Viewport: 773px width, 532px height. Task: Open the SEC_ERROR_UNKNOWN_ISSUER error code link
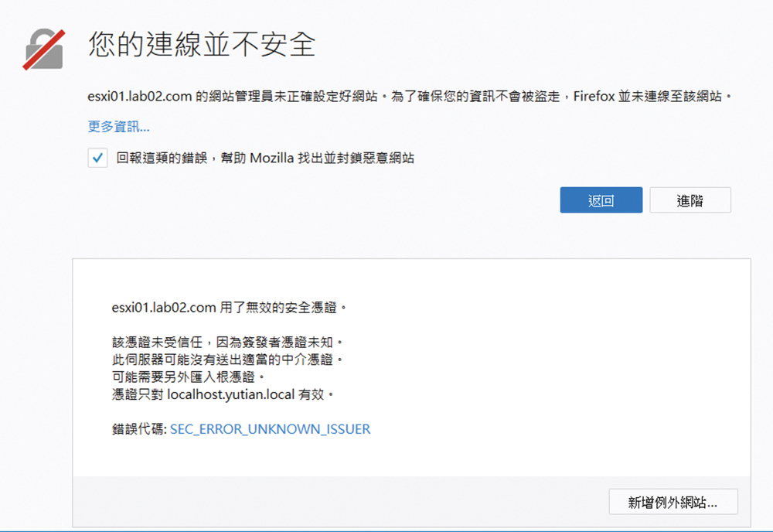tap(270, 429)
